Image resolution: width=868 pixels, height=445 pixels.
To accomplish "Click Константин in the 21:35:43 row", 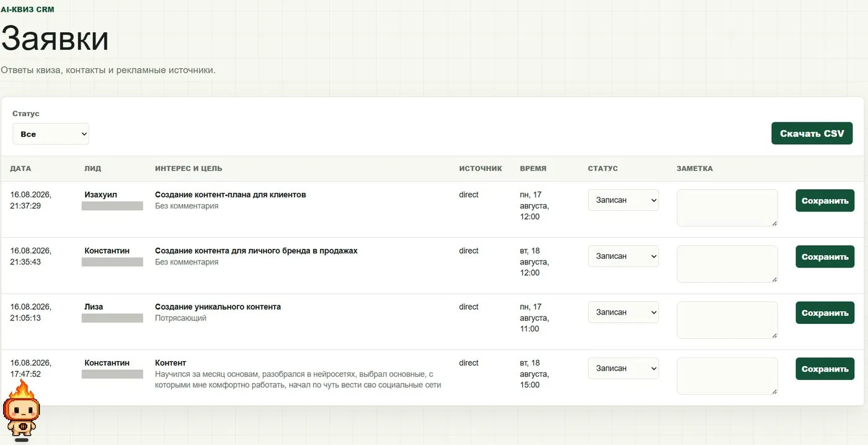I will (x=107, y=251).
